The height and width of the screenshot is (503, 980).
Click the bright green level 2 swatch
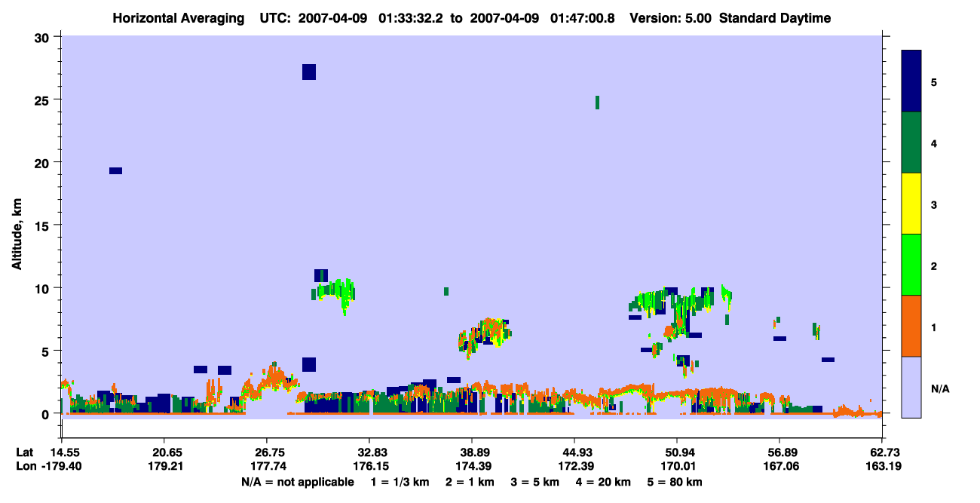[x=911, y=265]
